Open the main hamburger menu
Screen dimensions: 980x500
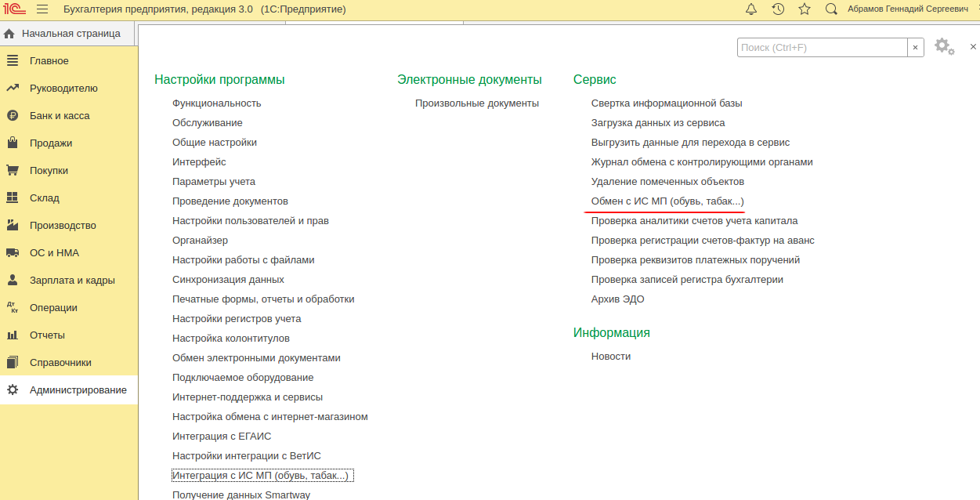click(42, 9)
